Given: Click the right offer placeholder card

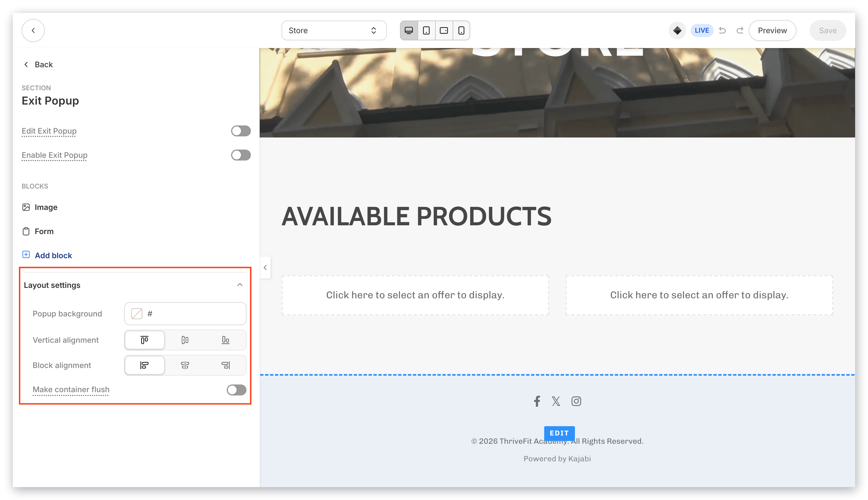Looking at the screenshot, I should (699, 295).
